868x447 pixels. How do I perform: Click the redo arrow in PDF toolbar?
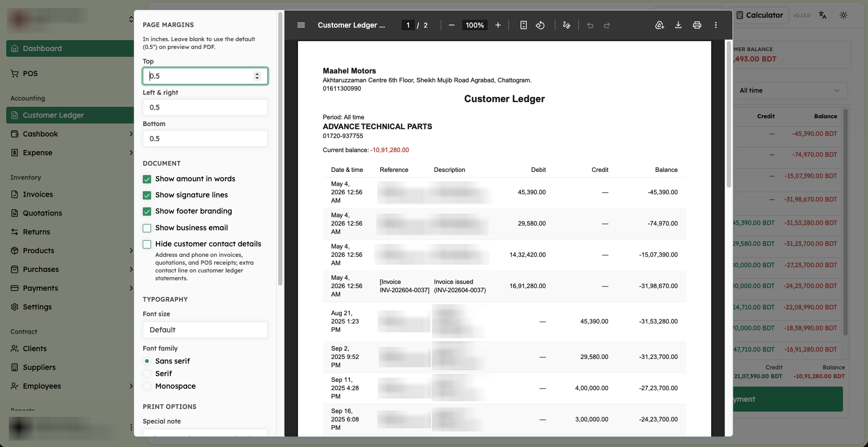607,25
